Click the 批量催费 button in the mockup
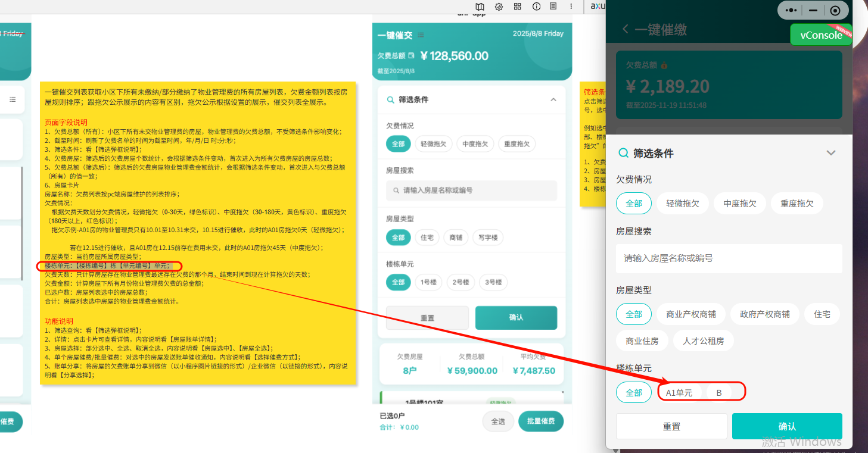The width and height of the screenshot is (868, 453). tap(540, 421)
